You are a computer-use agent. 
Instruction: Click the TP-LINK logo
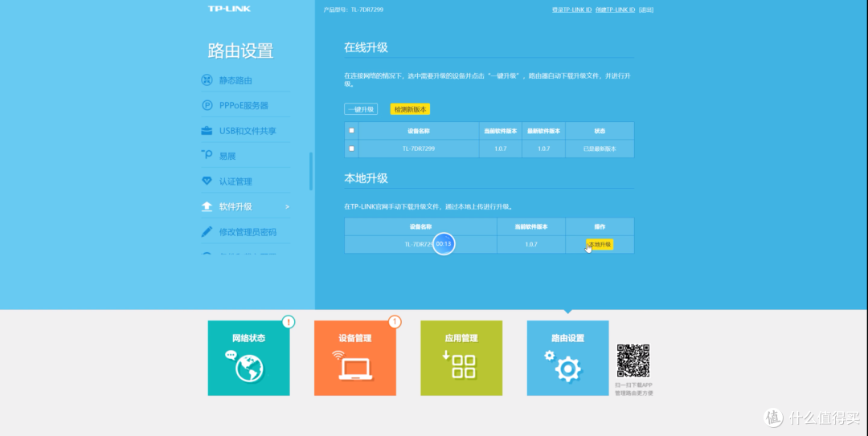pos(229,9)
